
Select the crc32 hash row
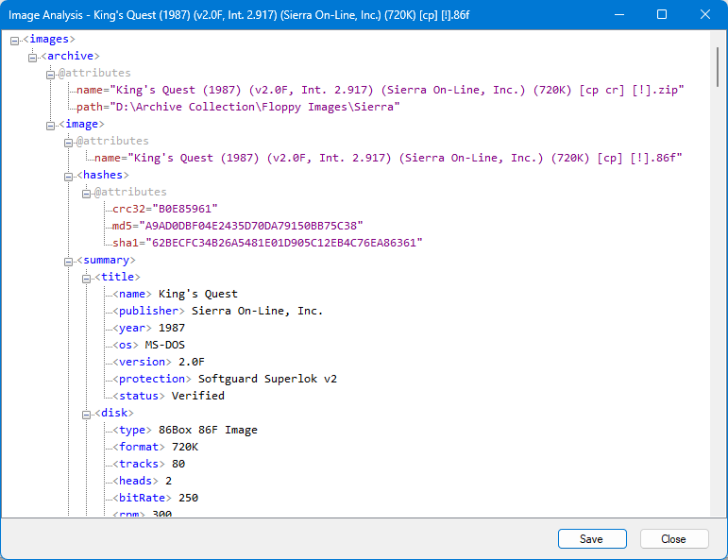tap(165, 209)
